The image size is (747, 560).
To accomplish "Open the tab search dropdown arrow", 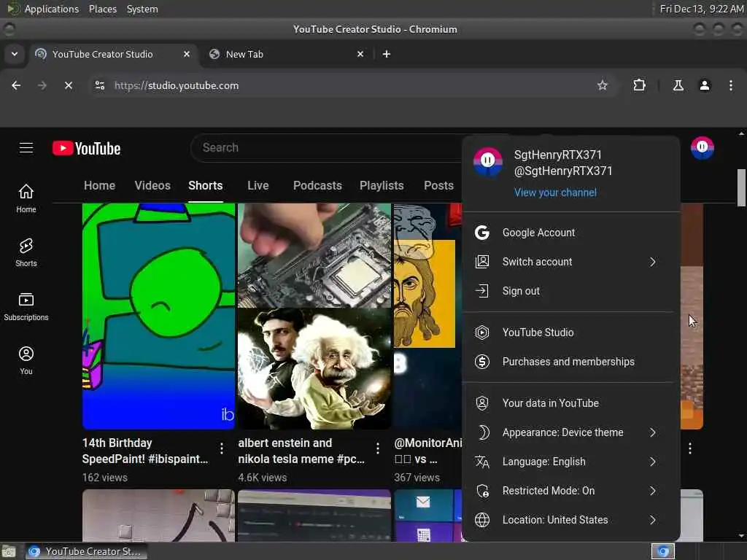I will (15, 54).
